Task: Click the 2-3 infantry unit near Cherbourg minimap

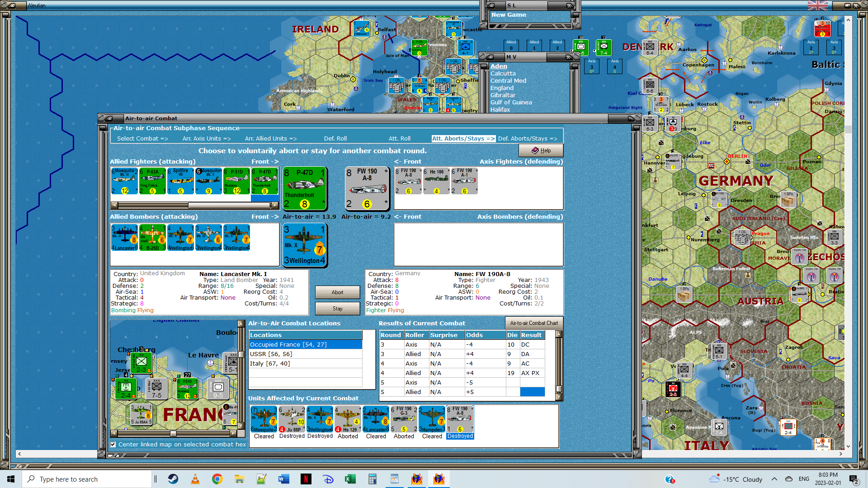Action: tap(141, 364)
